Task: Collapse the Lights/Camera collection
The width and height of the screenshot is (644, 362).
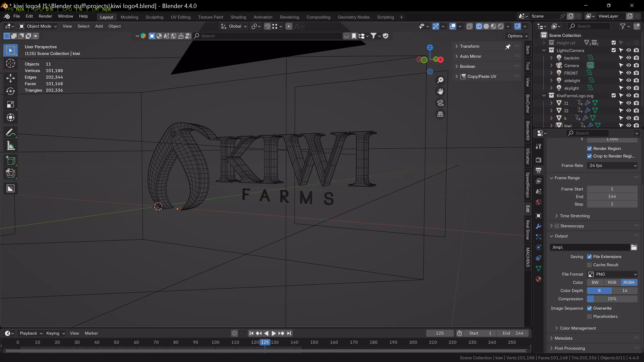Action: [x=544, y=50]
